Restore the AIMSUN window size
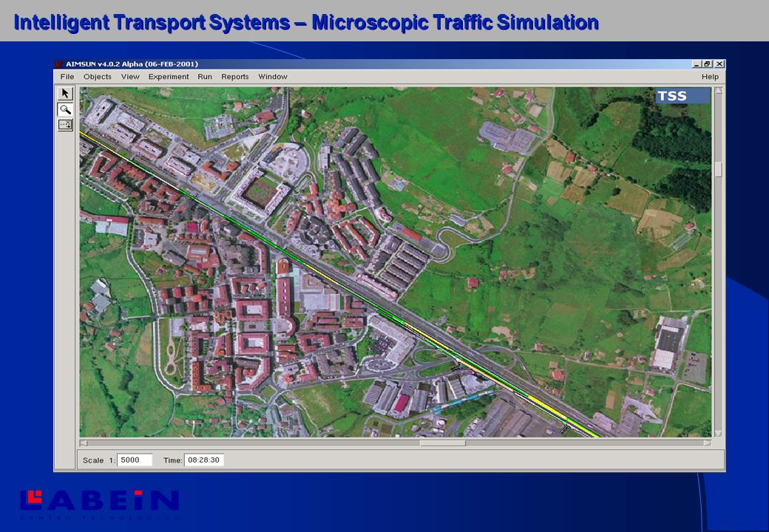769x532 pixels. [x=708, y=64]
